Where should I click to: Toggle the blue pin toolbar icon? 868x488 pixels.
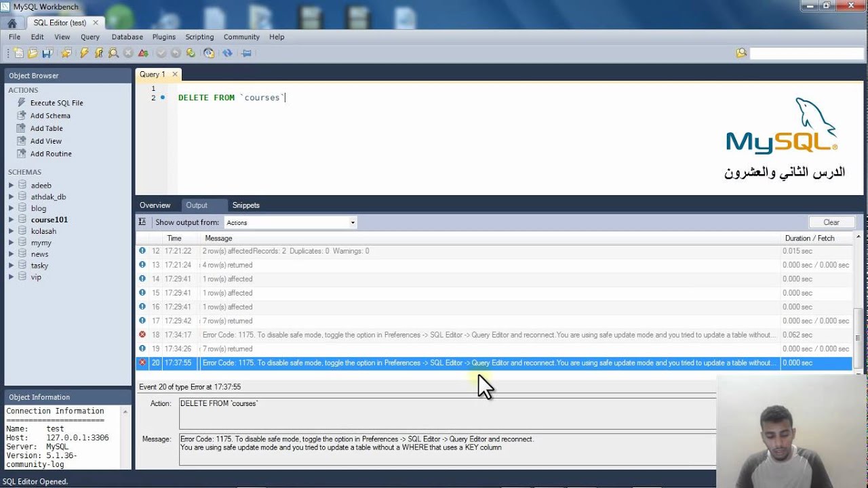(246, 53)
